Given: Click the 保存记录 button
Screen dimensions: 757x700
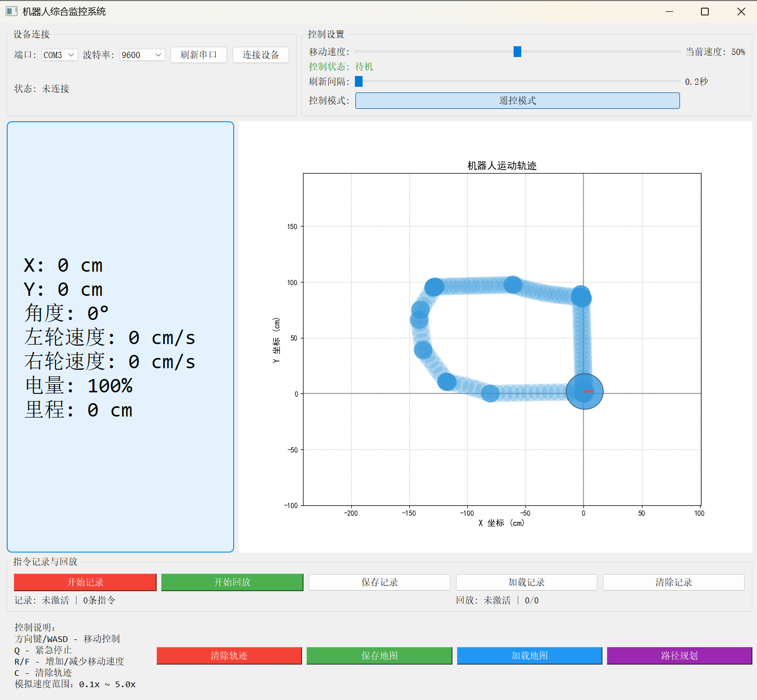Looking at the screenshot, I should pos(380,582).
